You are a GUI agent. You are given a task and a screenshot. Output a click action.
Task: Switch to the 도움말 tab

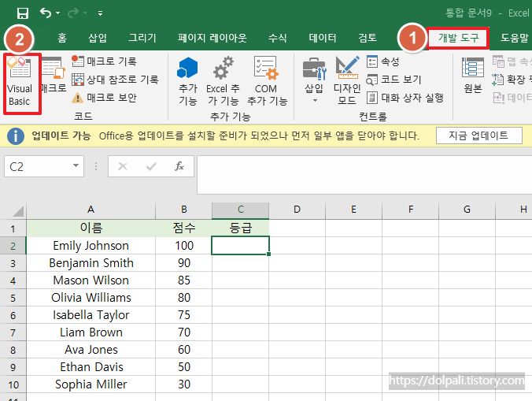[515, 38]
